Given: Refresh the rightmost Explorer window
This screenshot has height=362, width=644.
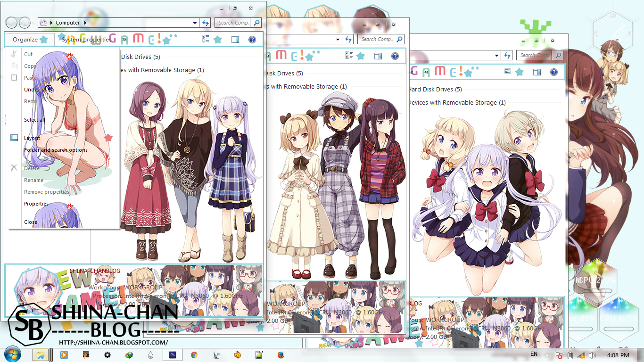Looking at the screenshot, I should [507, 56].
